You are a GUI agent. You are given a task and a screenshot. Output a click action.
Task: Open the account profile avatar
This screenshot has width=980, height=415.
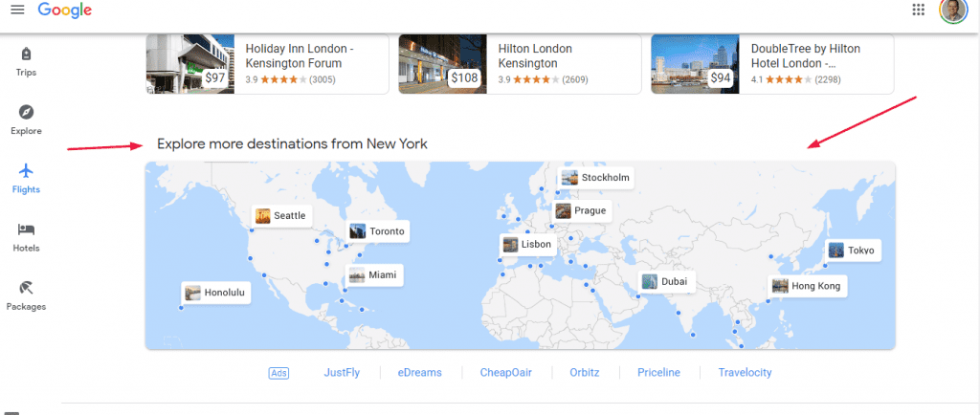[952, 11]
